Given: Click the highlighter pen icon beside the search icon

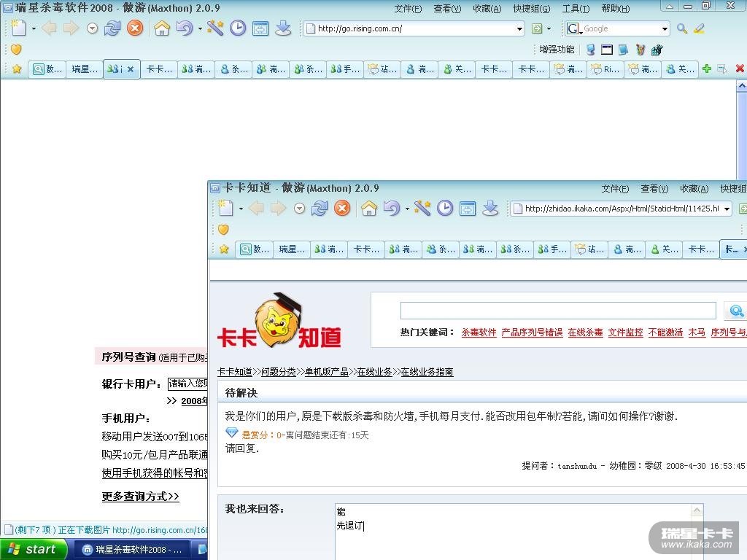Looking at the screenshot, I should coord(699,28).
